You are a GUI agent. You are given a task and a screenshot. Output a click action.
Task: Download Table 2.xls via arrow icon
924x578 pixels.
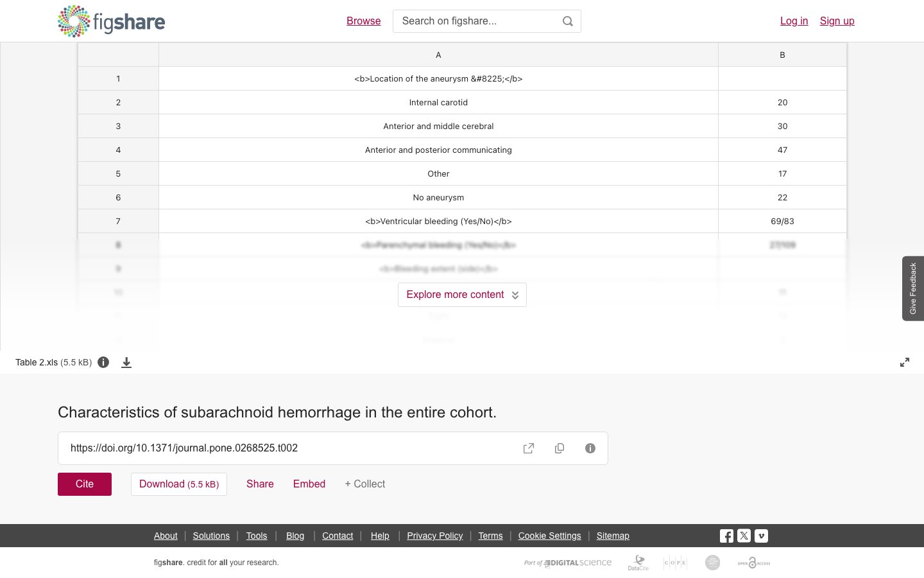126,363
